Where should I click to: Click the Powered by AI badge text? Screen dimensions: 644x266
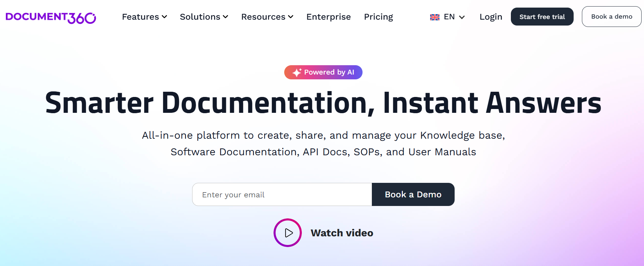pos(329,72)
